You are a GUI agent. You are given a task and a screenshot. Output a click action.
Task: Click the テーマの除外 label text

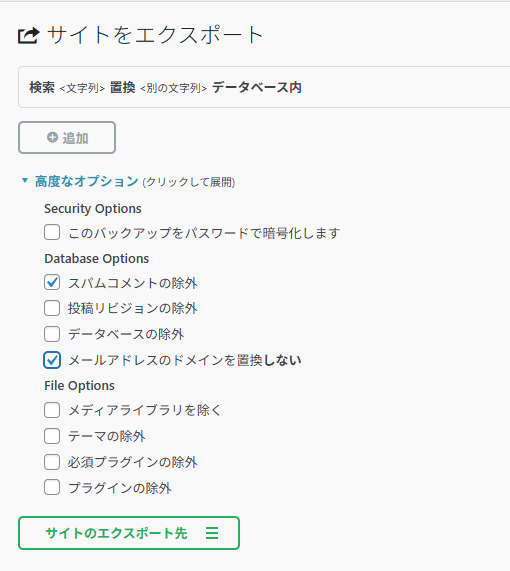click(107, 436)
